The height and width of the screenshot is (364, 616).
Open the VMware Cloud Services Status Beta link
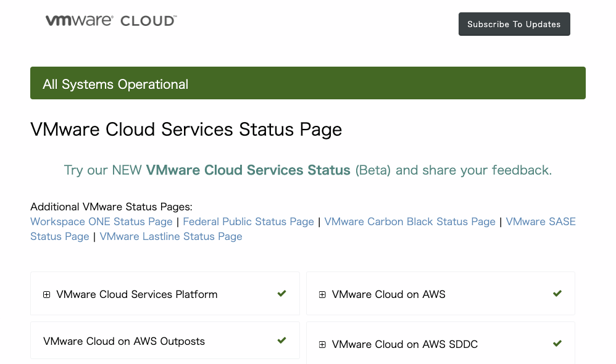(x=248, y=170)
